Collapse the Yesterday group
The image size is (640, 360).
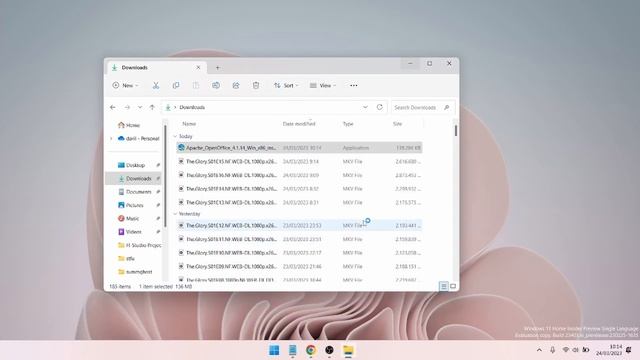pos(175,214)
